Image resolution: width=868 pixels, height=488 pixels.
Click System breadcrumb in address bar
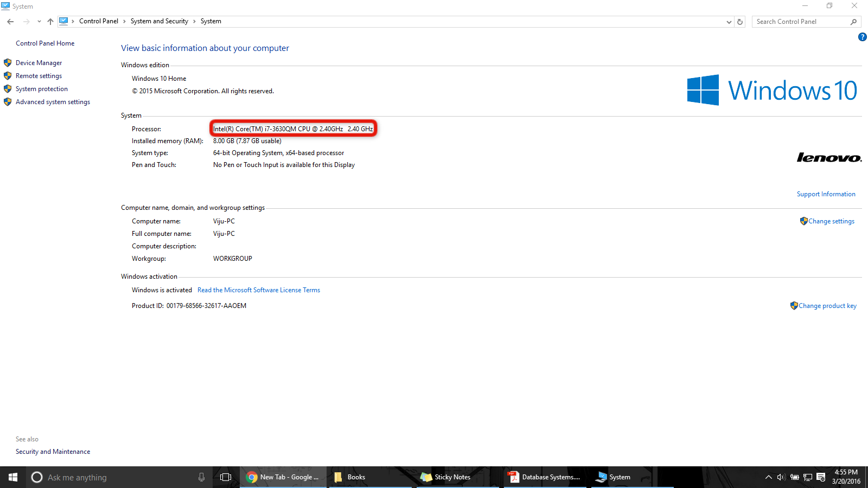point(211,21)
